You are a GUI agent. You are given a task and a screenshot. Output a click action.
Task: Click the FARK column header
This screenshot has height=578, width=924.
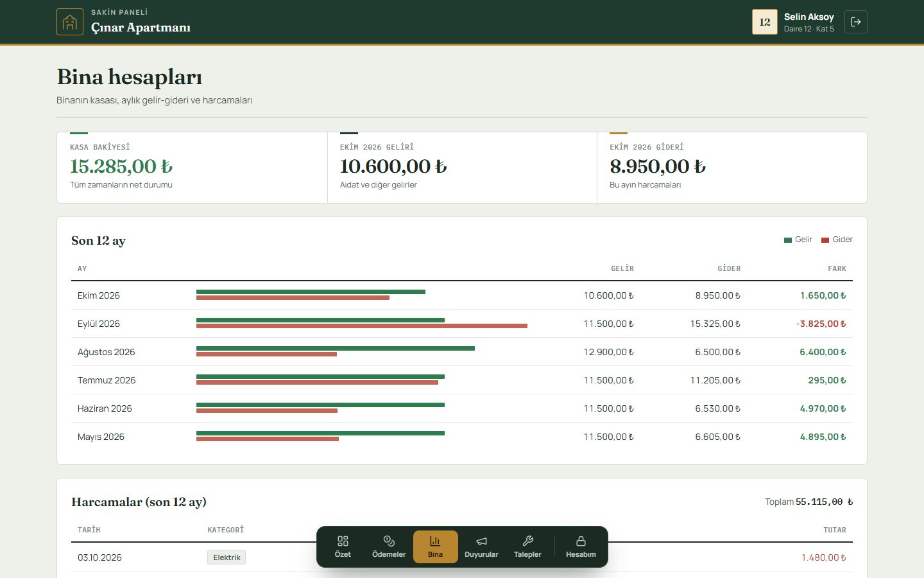click(837, 268)
